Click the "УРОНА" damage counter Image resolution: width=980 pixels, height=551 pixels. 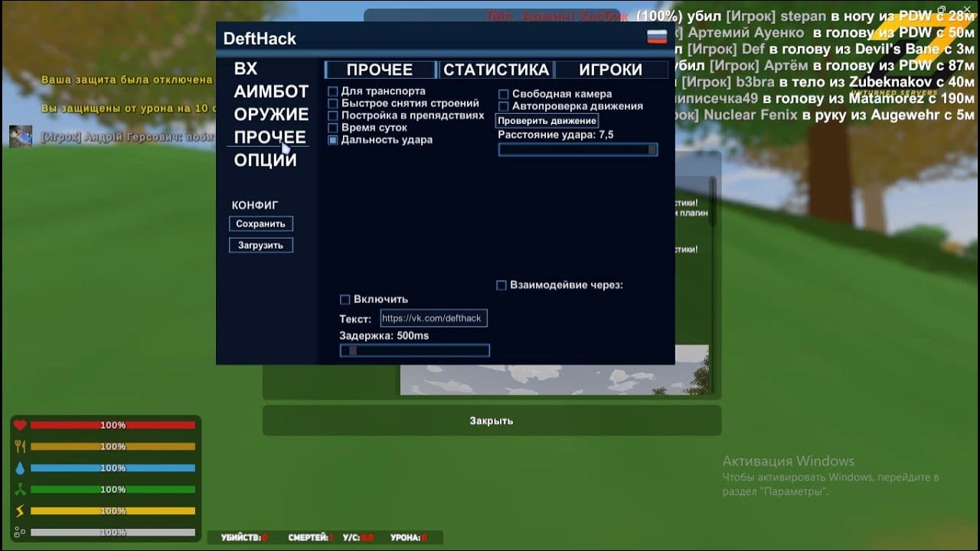click(x=409, y=538)
